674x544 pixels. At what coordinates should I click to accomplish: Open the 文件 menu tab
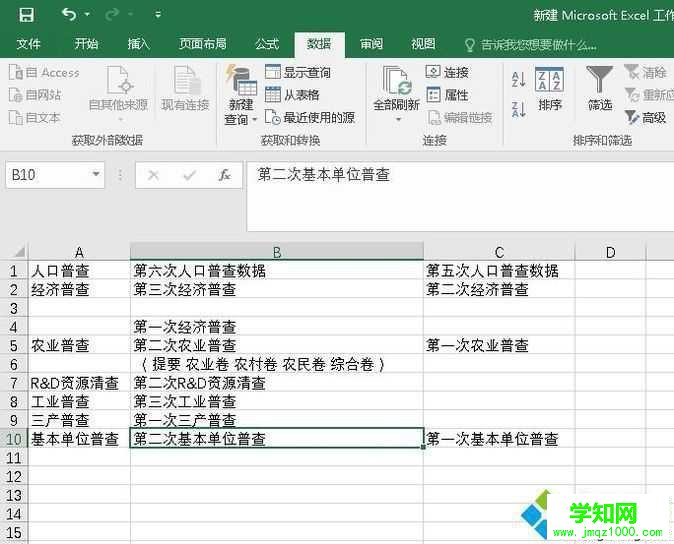(x=28, y=44)
